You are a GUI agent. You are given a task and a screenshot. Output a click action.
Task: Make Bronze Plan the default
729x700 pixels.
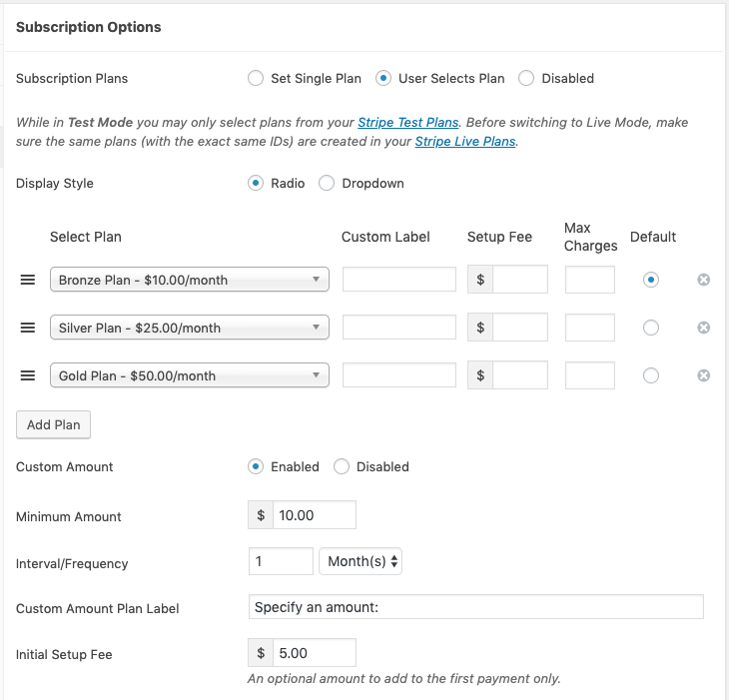pos(651,280)
